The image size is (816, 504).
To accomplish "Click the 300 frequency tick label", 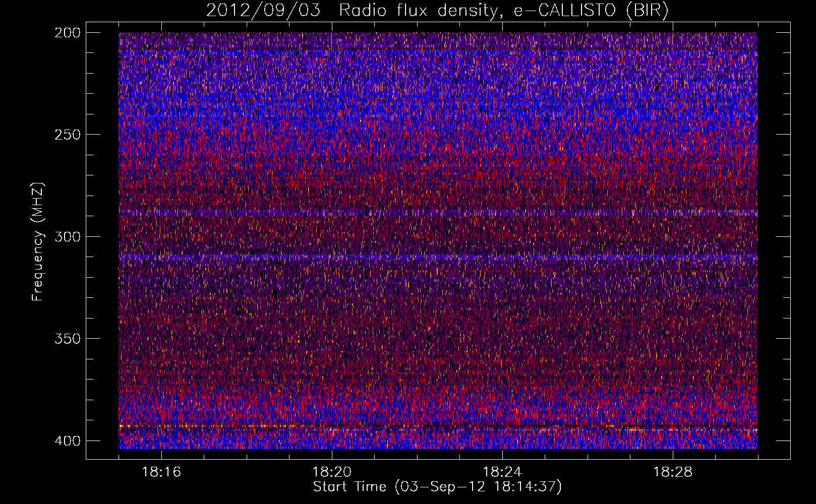I will click(x=67, y=236).
